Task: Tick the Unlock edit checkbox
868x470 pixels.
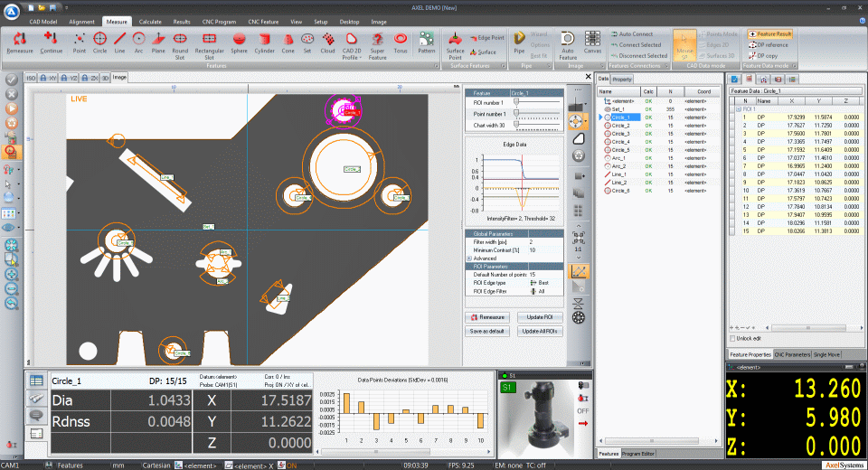Action: click(733, 338)
